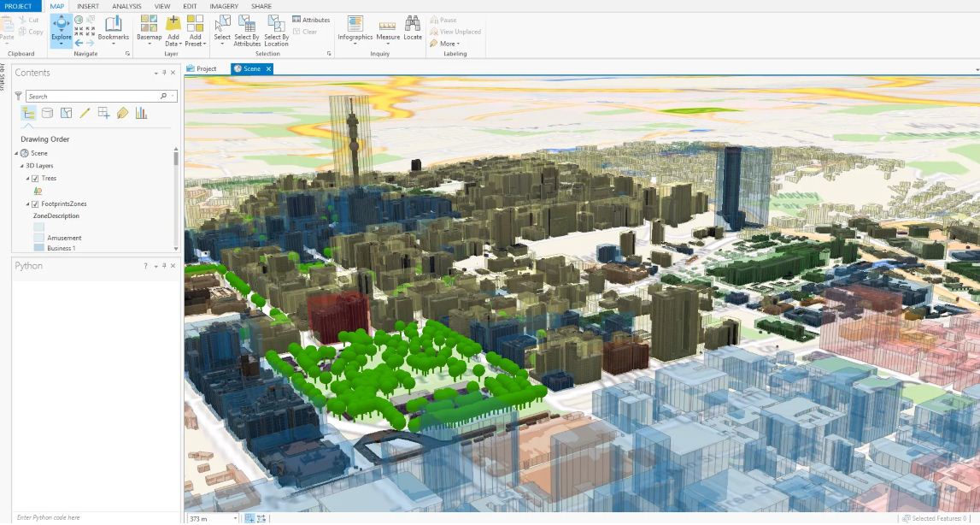The width and height of the screenshot is (980, 525).
Task: Switch to the SHARE ribbon tab
Action: point(261,6)
